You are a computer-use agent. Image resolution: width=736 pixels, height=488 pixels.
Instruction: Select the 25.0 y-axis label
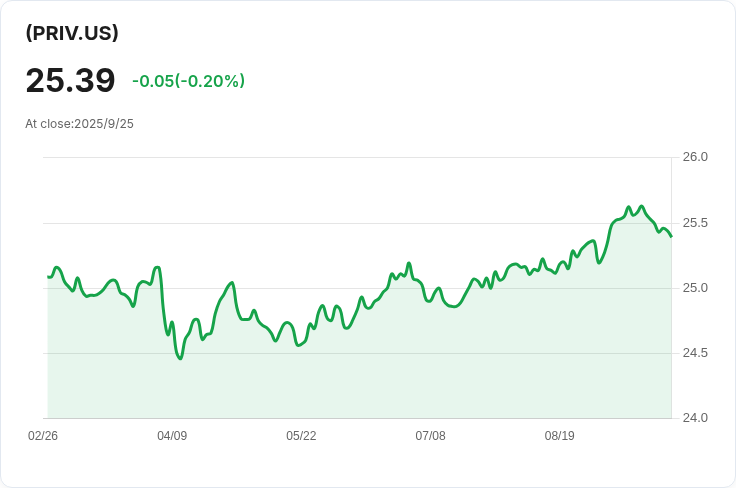[x=695, y=288]
